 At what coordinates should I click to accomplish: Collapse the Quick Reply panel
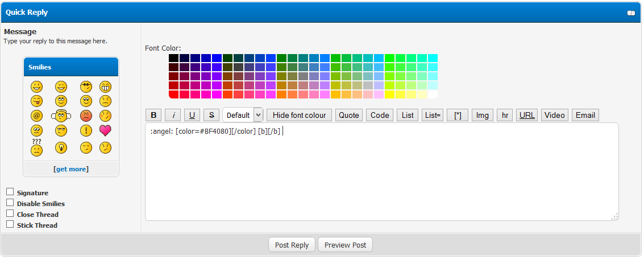[631, 13]
